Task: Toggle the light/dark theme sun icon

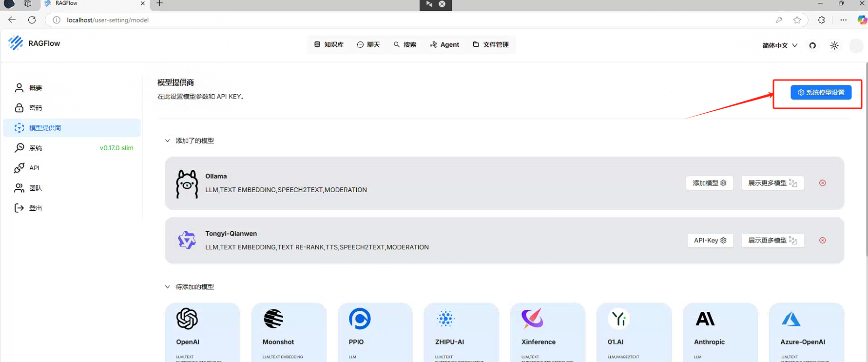Action: pyautogui.click(x=834, y=45)
